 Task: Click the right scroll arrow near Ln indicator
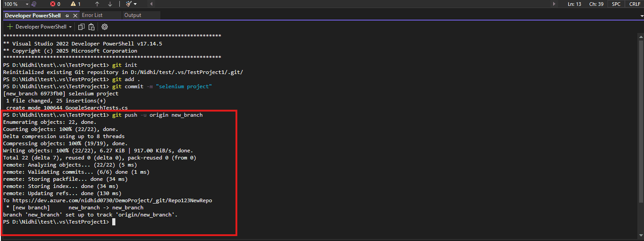(554, 4)
